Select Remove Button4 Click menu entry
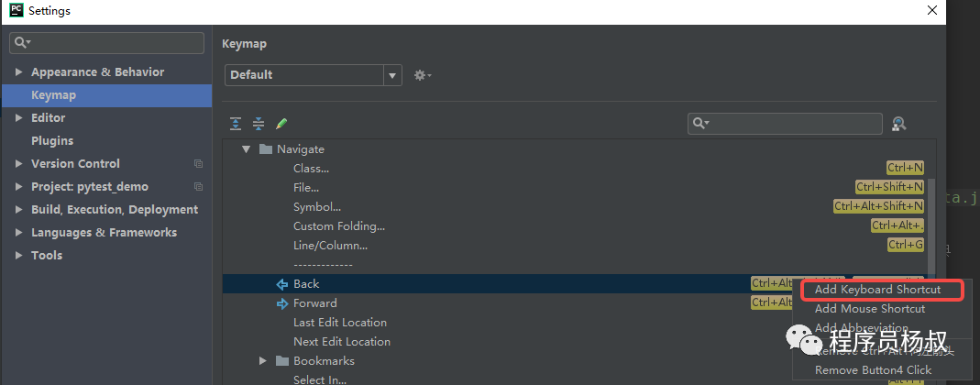This screenshot has height=385, width=980. coord(873,370)
